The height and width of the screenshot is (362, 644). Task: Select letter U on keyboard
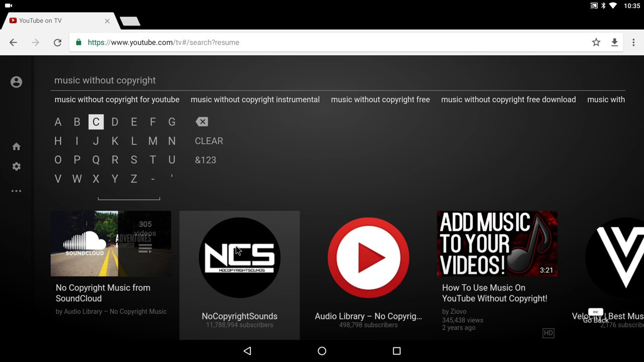[x=172, y=160]
